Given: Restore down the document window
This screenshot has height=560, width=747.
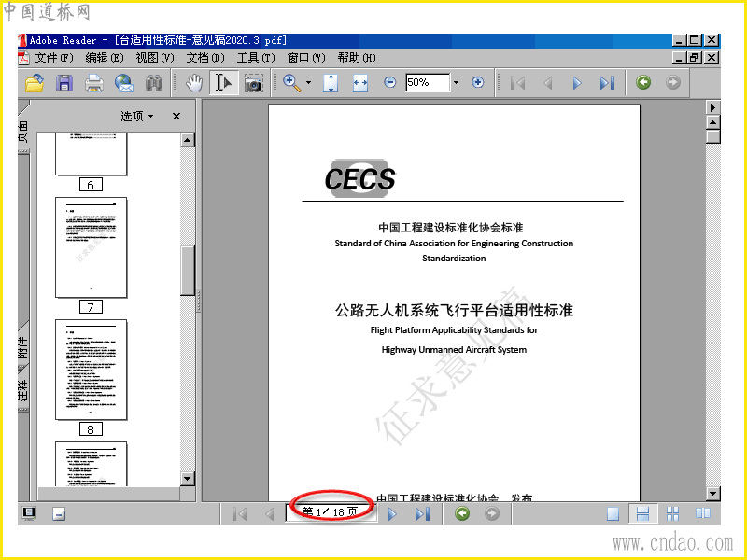Looking at the screenshot, I should point(694,58).
